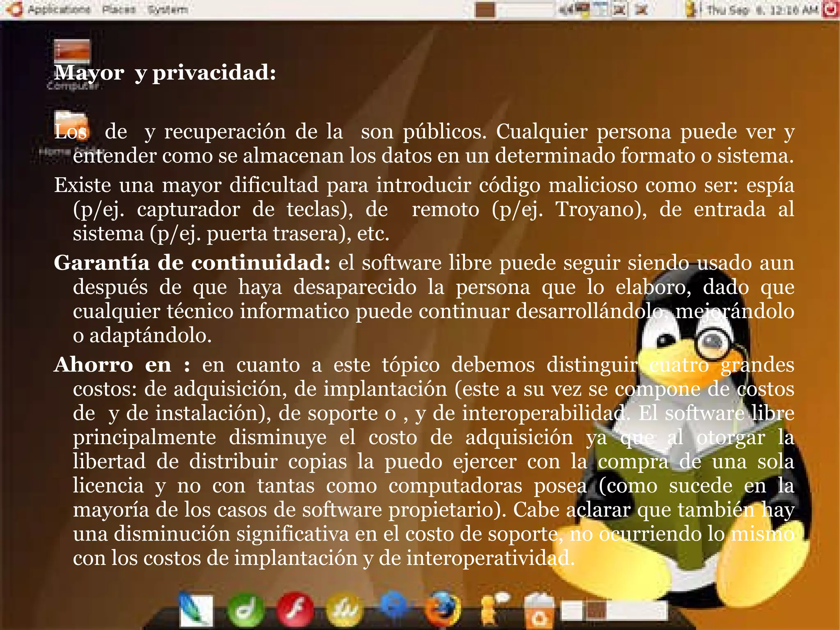Launch the red Flash f icon in dock
Screen dimensions: 840x630
(295, 610)
